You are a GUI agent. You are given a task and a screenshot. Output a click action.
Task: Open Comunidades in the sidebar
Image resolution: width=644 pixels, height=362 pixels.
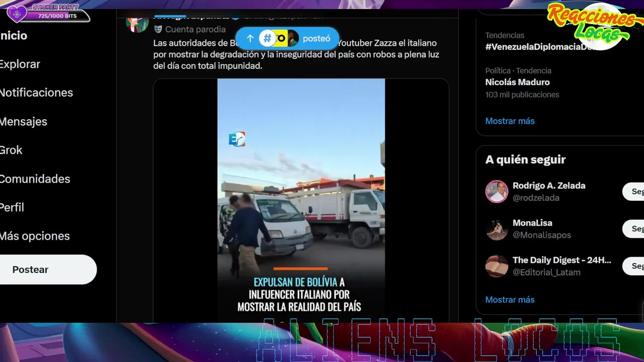click(x=35, y=179)
